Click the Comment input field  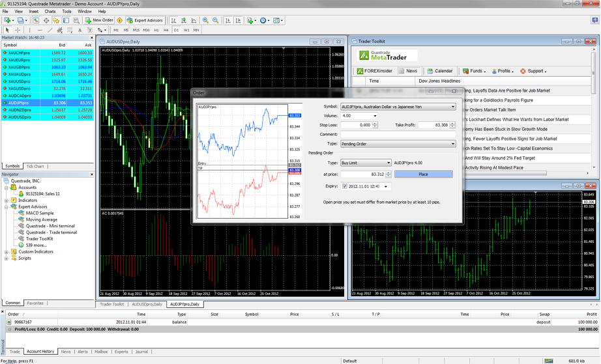398,134
